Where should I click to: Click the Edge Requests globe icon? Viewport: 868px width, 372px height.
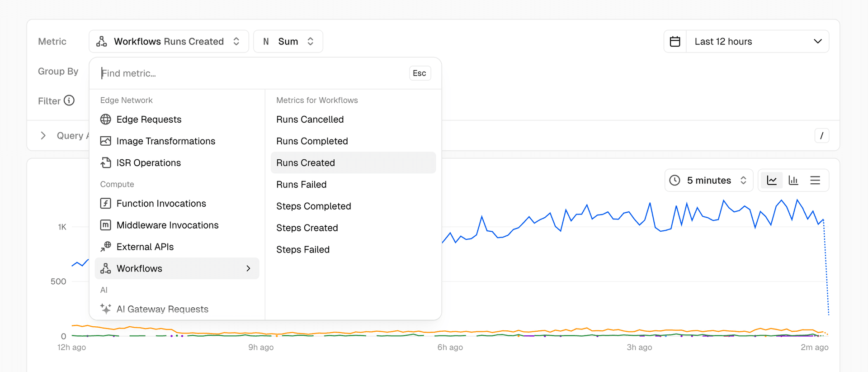tap(105, 119)
